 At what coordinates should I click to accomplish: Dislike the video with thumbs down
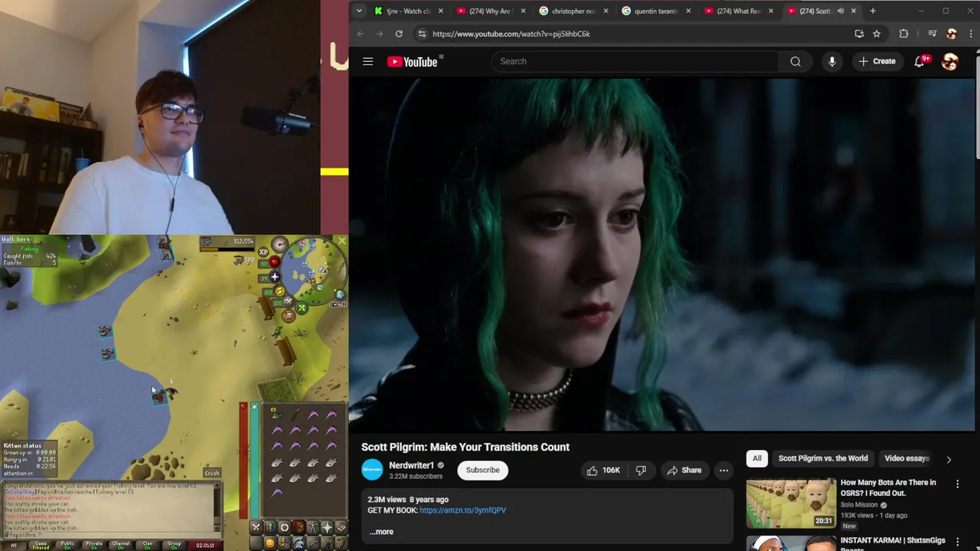pos(641,471)
